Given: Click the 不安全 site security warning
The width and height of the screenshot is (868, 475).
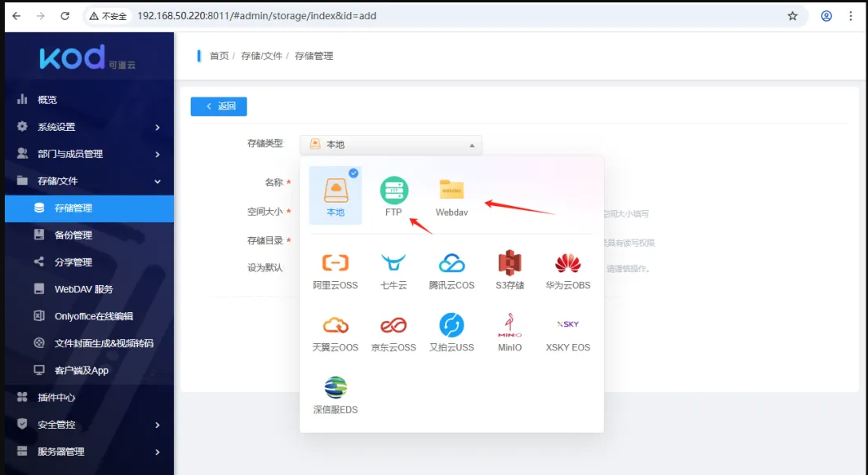Looking at the screenshot, I should coord(108,16).
